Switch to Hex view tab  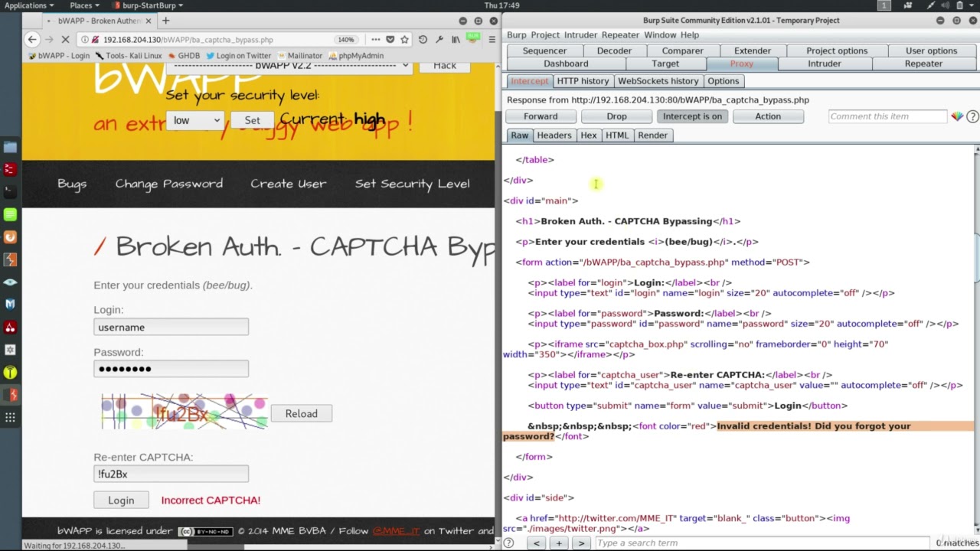tap(589, 135)
